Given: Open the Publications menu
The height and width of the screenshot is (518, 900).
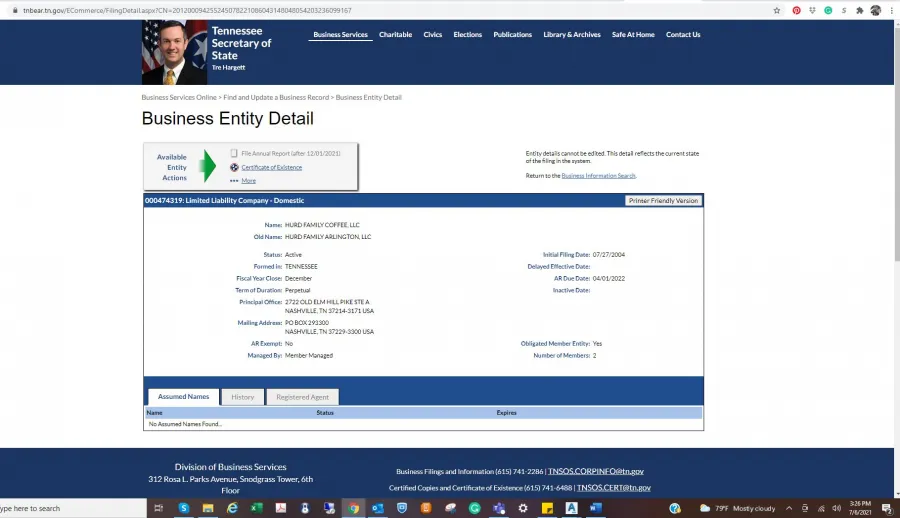Looking at the screenshot, I should tap(513, 34).
